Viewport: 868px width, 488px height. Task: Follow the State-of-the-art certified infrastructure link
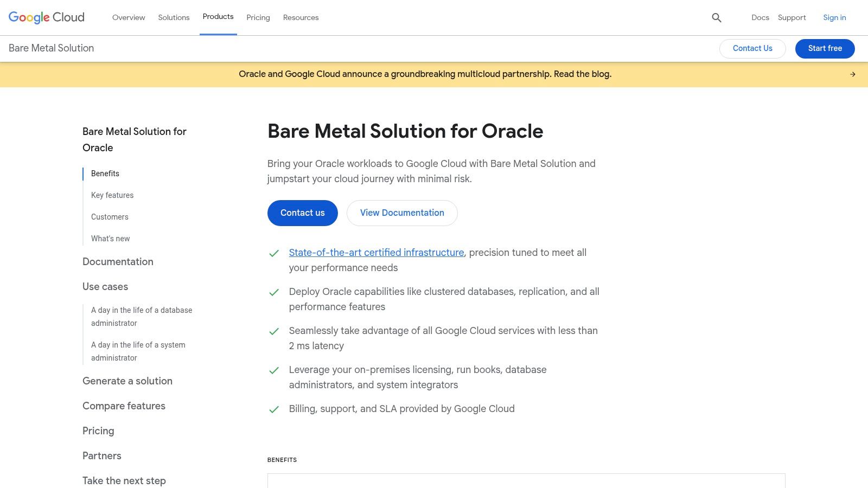click(376, 253)
